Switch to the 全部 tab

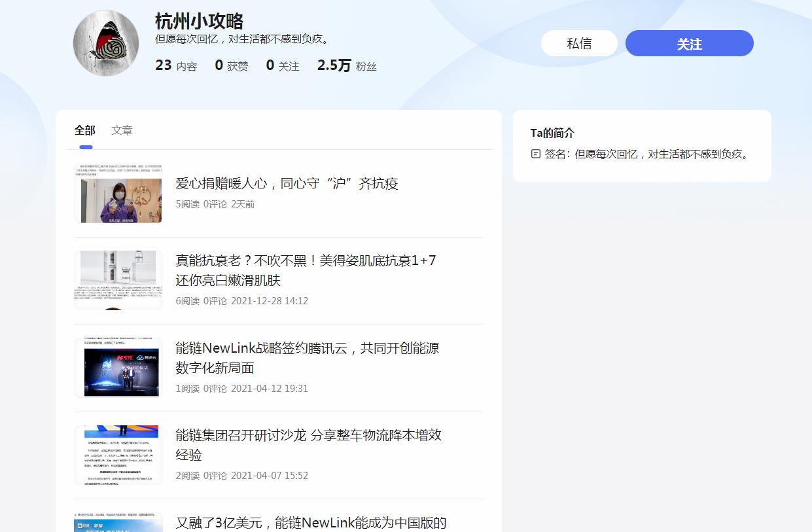click(x=85, y=130)
